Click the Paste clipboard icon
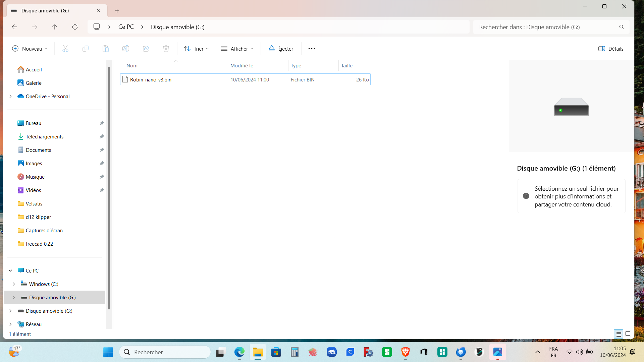 point(106,49)
